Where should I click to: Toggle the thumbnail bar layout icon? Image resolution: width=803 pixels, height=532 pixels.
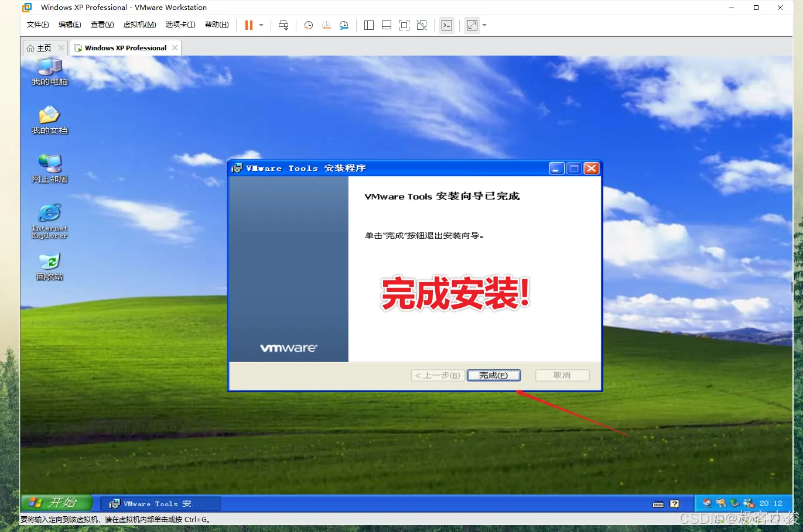coord(387,25)
